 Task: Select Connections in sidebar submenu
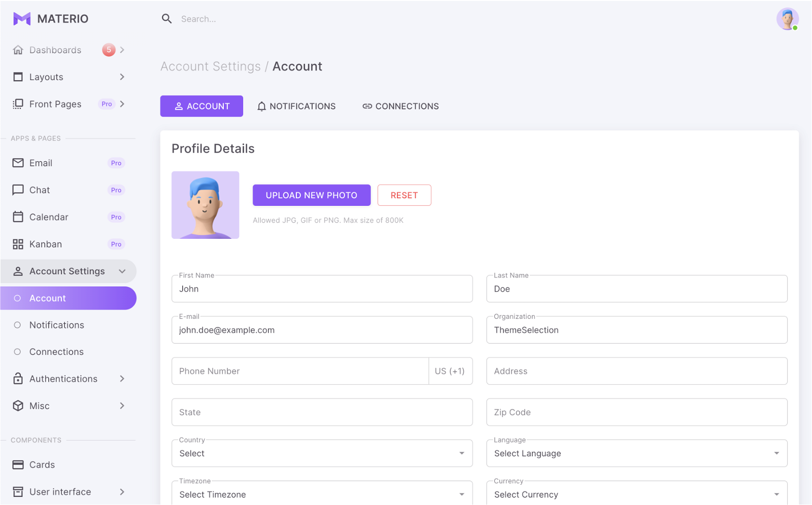click(x=56, y=352)
